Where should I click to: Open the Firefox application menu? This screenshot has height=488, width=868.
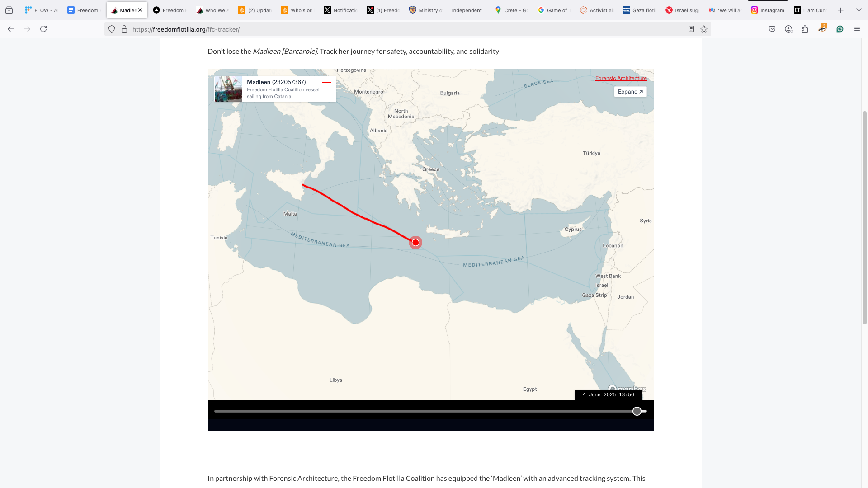(857, 28)
